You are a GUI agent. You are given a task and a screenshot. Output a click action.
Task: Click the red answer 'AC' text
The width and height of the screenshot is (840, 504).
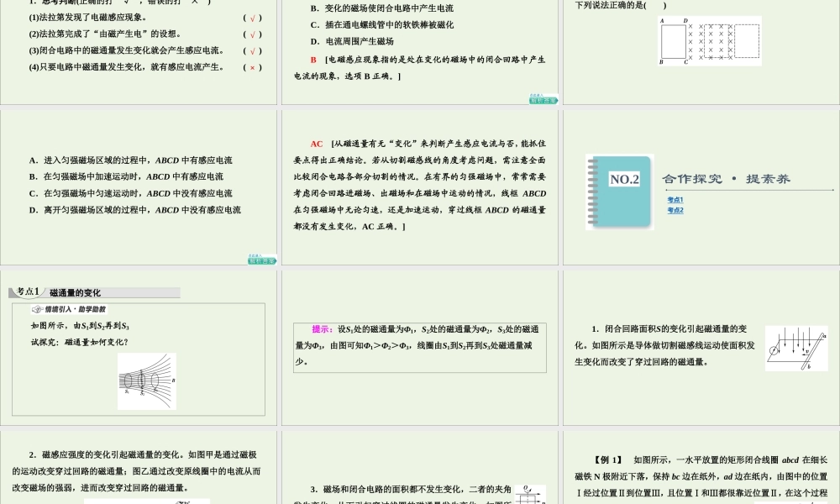click(x=317, y=144)
